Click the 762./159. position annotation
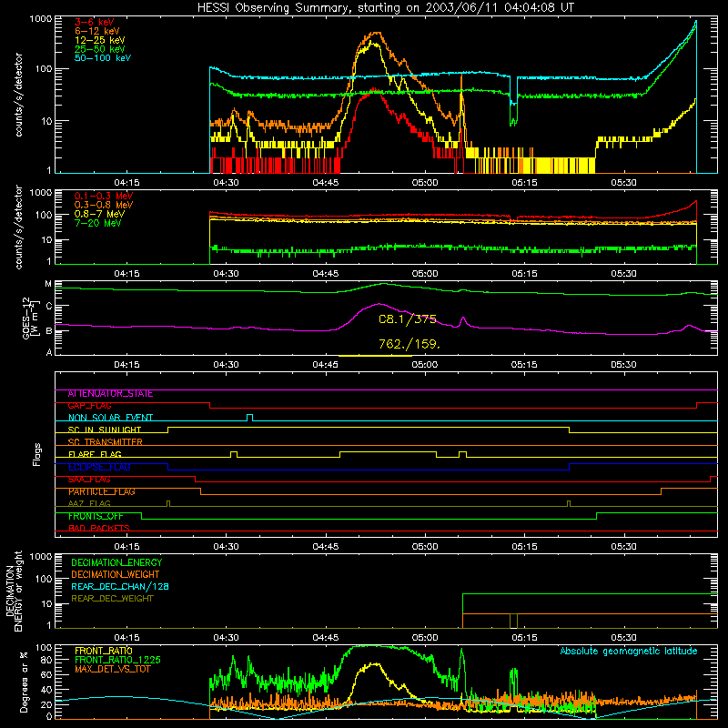Screen dimensions: 728x728 (x=409, y=344)
